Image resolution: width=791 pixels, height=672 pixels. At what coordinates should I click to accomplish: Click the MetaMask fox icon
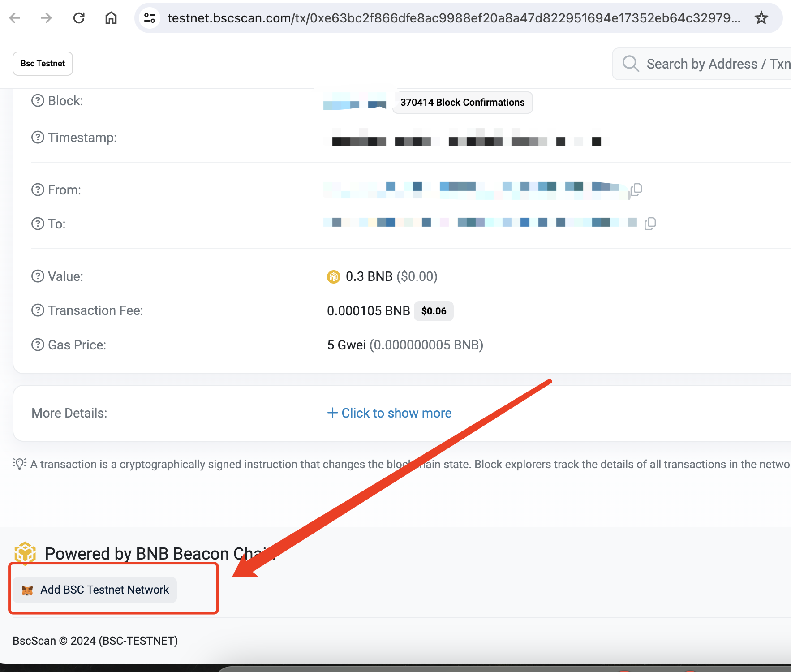pos(27,590)
